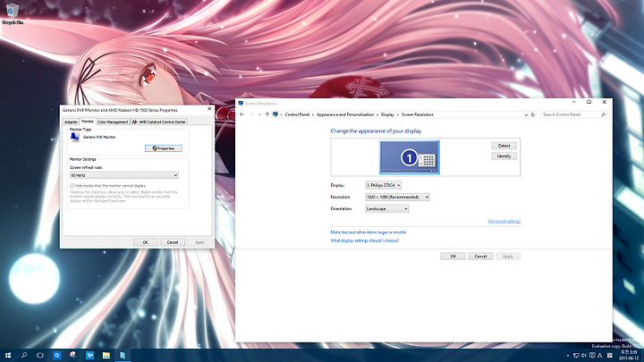Switch to the Adapter tab
Image resolution: width=644 pixels, height=362 pixels.
(x=71, y=122)
